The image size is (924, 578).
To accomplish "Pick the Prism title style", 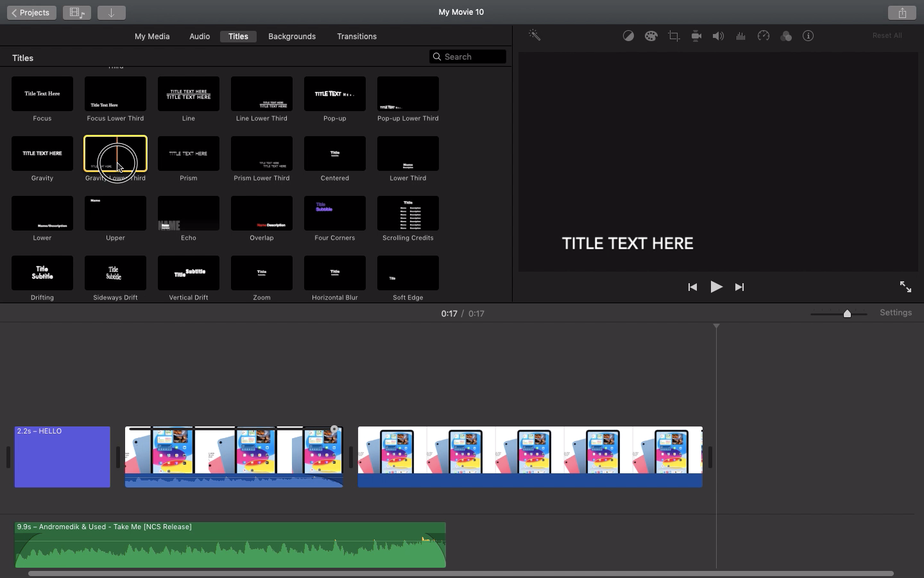I will [x=189, y=153].
